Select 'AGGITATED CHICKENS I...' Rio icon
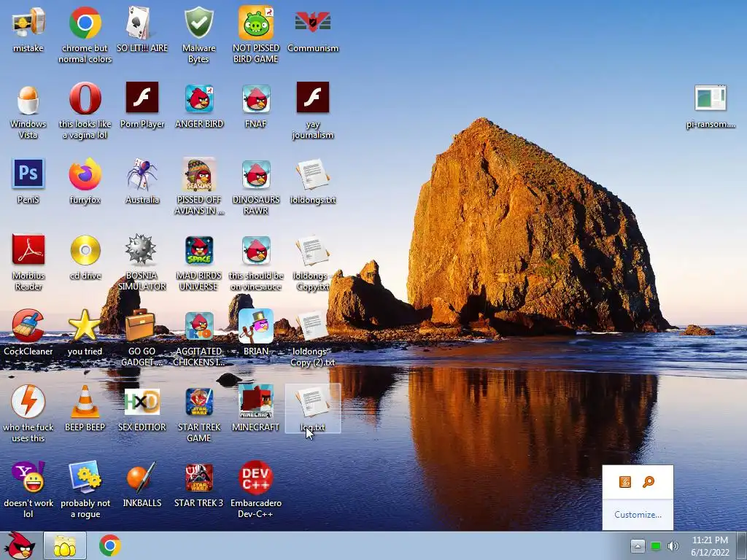This screenshot has height=560, width=747. tap(199, 338)
